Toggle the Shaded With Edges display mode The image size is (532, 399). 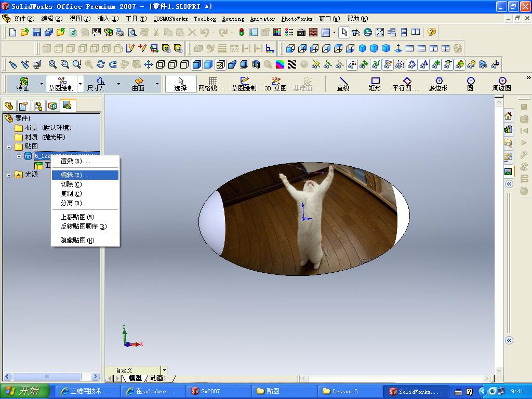point(196,64)
